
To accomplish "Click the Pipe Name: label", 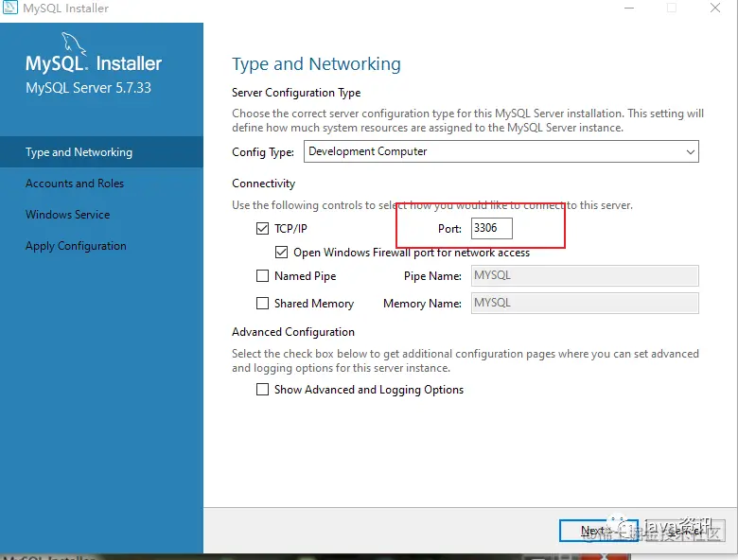I will pyautogui.click(x=432, y=276).
